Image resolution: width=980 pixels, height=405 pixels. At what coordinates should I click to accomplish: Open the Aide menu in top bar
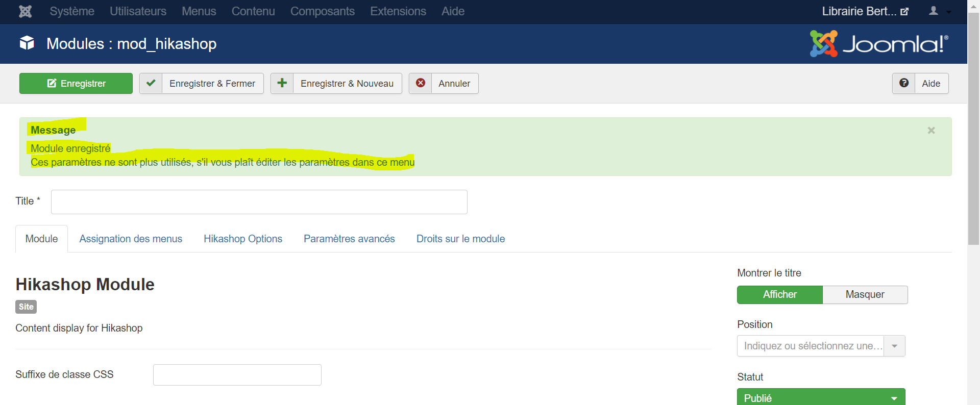coord(453,11)
